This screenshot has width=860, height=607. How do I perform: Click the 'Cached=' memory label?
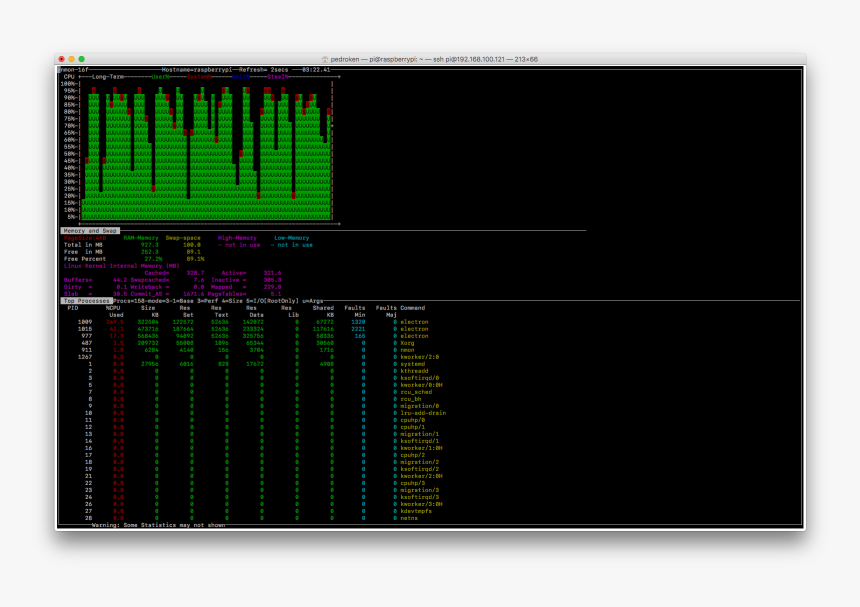click(x=156, y=273)
